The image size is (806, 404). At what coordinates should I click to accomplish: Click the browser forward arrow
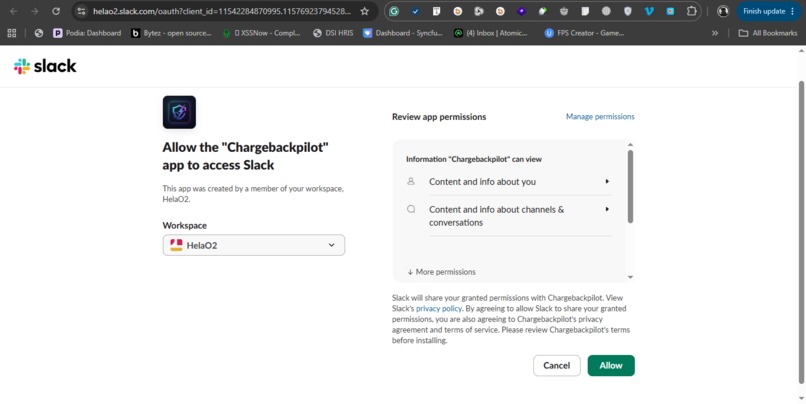[34, 11]
